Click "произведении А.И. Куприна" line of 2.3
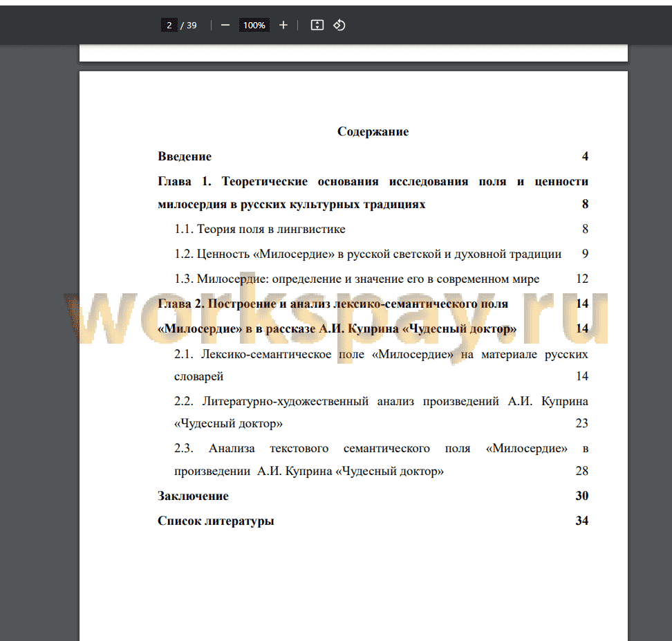Viewport: 672px width, 641px height. pos(309,471)
